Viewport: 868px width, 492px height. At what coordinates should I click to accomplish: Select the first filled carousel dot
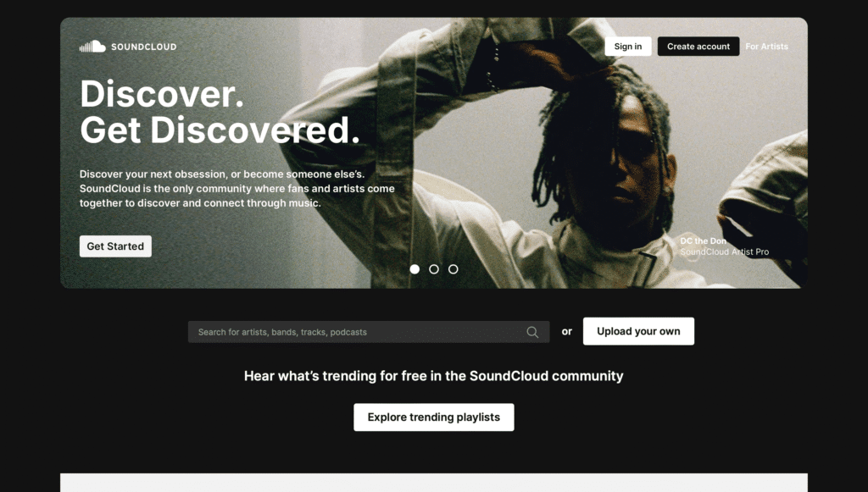pyautogui.click(x=415, y=269)
